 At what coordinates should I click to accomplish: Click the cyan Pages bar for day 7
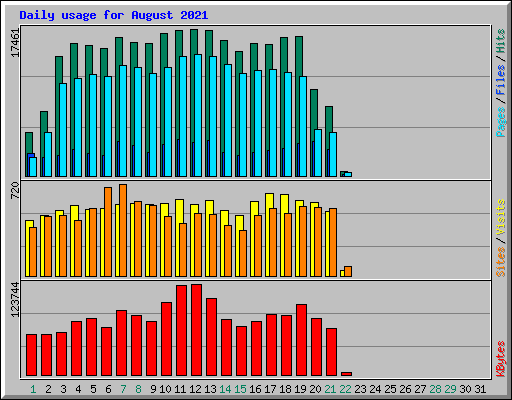pos(123,121)
